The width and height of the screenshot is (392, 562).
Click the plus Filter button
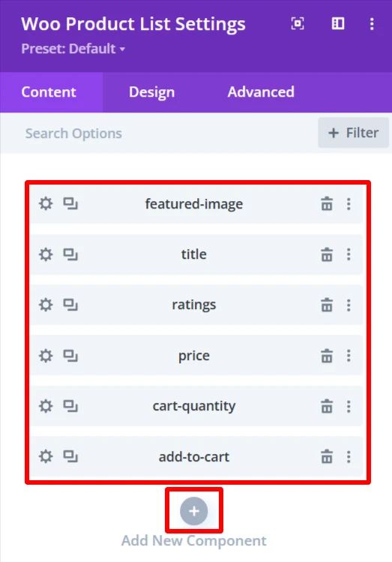click(353, 133)
